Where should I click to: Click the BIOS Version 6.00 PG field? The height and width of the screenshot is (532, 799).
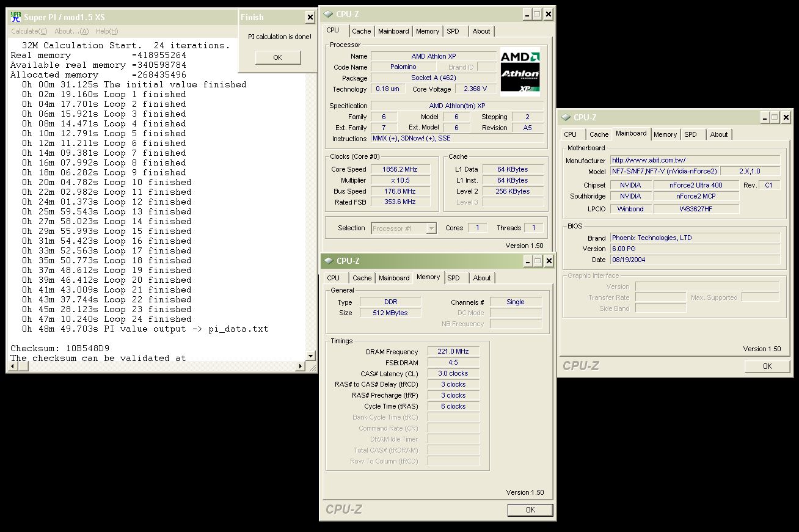point(695,249)
